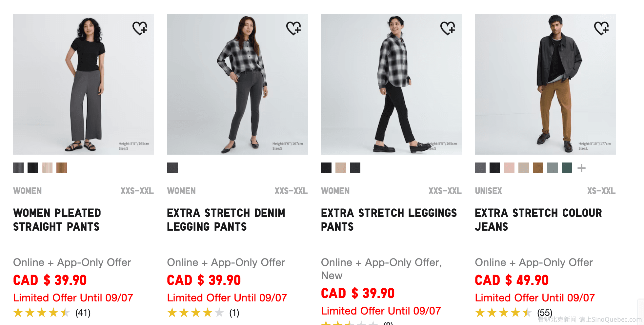Open the 55 reviews for Colour Jeans
Image resolution: width=644 pixels, height=325 pixels.
pos(545,313)
